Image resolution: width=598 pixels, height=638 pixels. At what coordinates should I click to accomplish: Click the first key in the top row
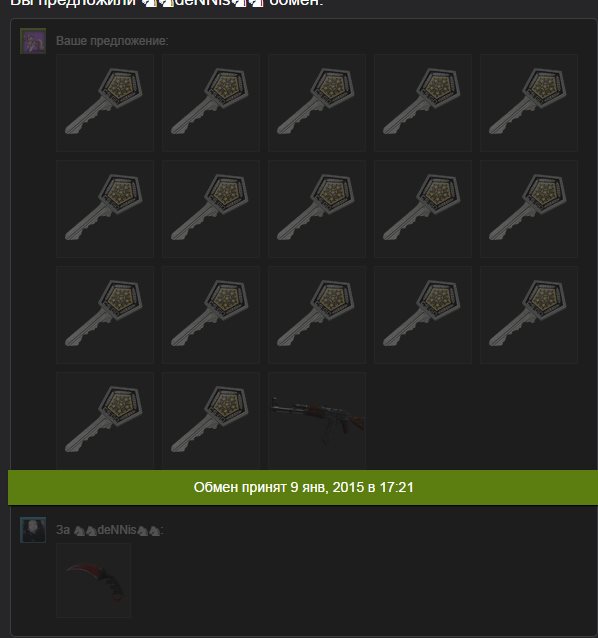(x=105, y=103)
